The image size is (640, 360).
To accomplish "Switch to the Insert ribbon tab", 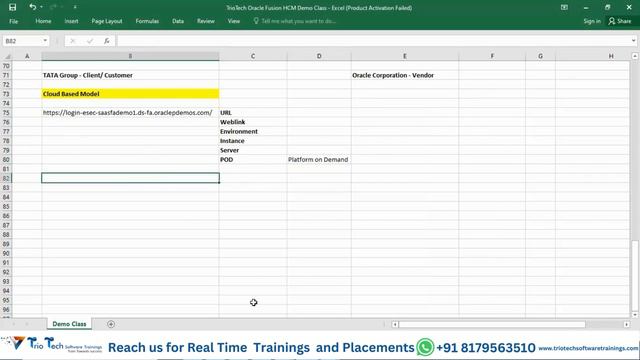I will pos(71,21).
